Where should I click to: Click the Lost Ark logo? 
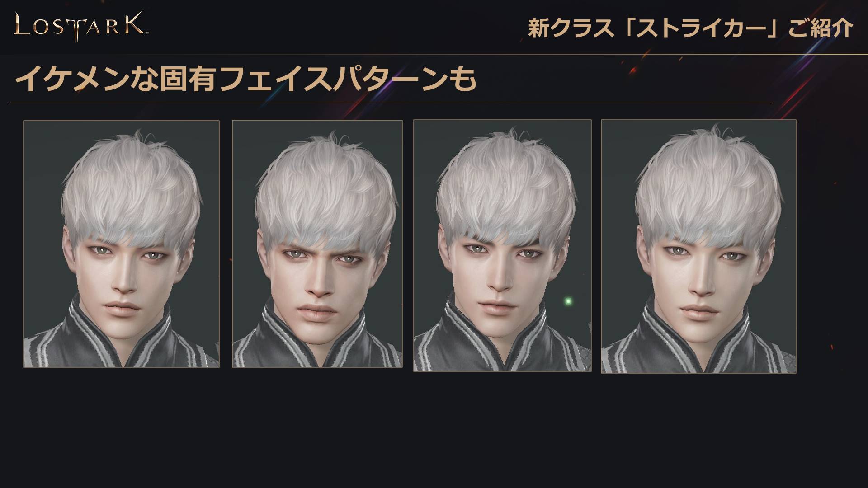80,27
